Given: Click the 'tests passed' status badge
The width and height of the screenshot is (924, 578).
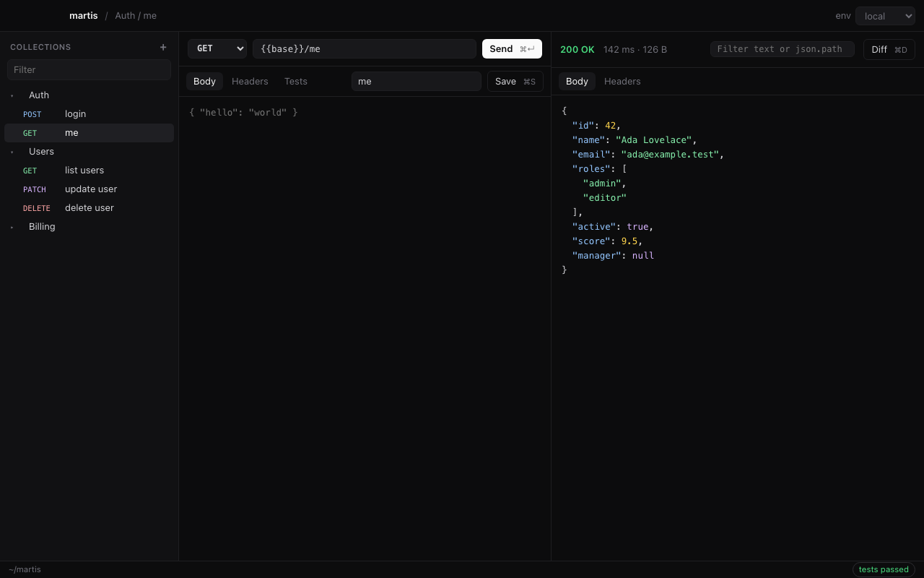Looking at the screenshot, I should tap(884, 569).
